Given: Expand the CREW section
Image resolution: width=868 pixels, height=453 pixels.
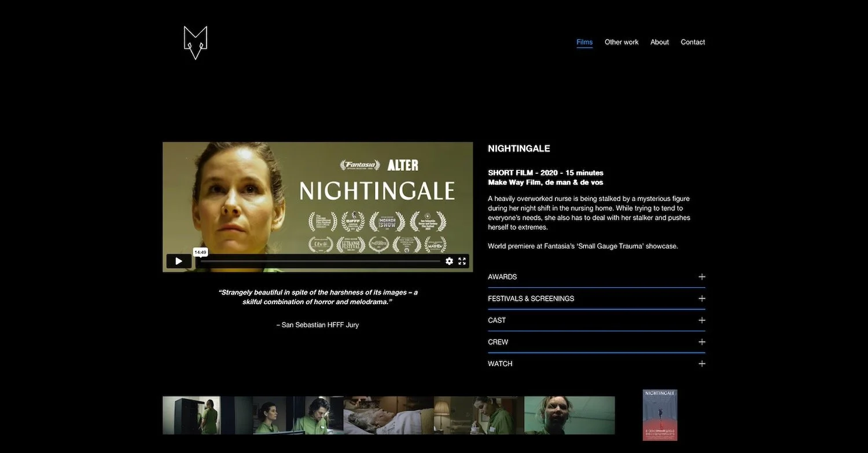Looking at the screenshot, I should [597, 342].
